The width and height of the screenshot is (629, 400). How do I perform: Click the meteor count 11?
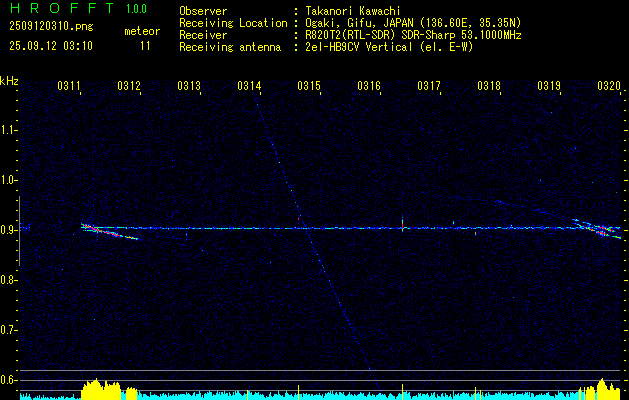tap(145, 46)
